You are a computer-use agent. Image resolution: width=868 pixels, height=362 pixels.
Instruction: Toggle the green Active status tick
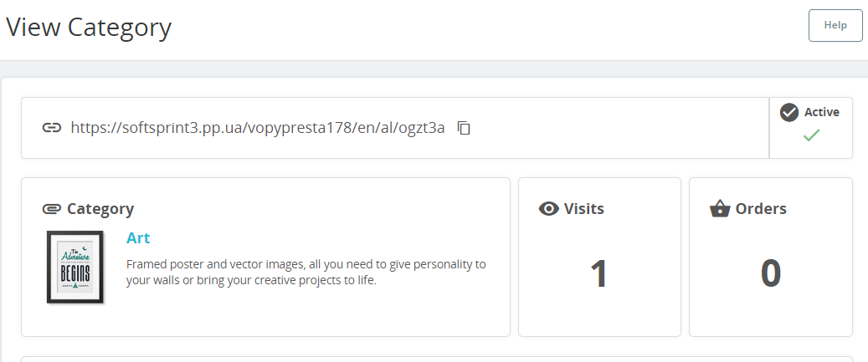[811, 135]
